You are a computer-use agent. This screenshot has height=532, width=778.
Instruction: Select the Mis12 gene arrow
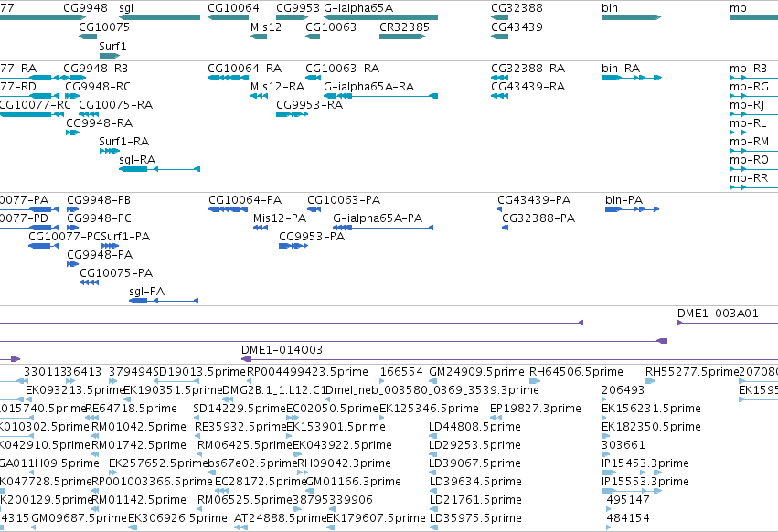259,37
